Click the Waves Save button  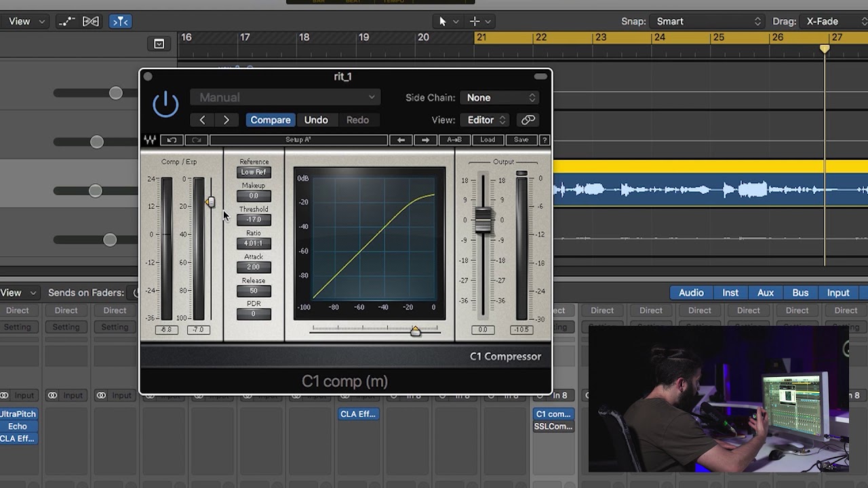coord(521,140)
